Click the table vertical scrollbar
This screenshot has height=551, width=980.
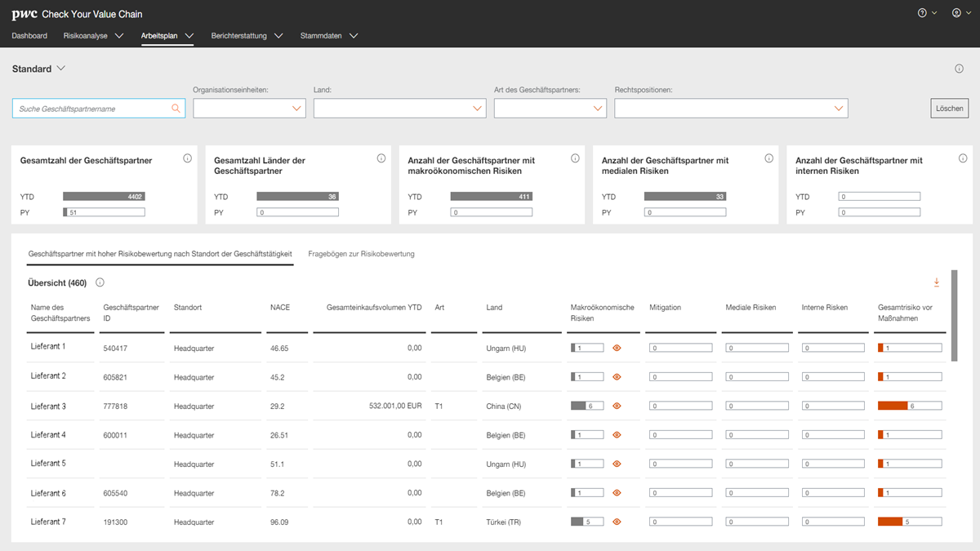955,315
